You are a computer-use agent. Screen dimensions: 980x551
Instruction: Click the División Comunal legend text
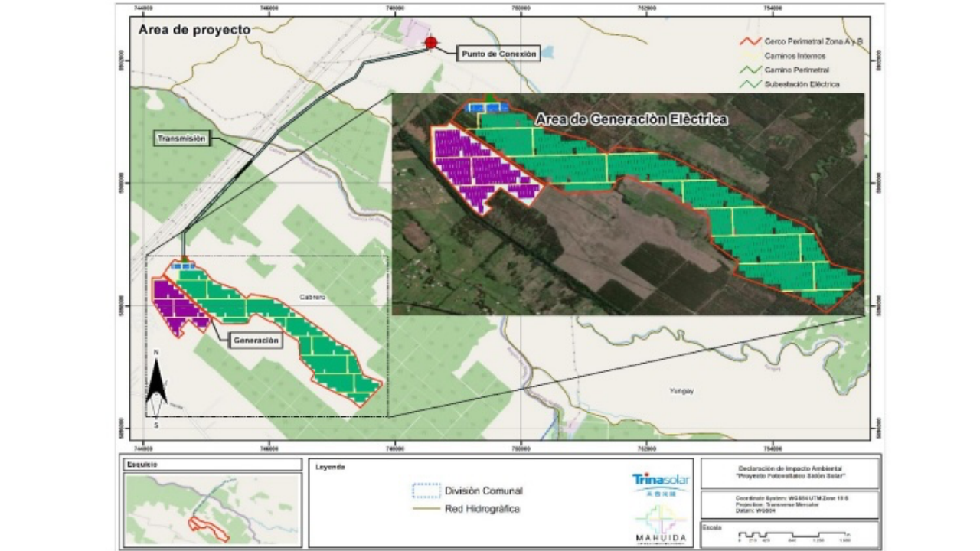484,491
